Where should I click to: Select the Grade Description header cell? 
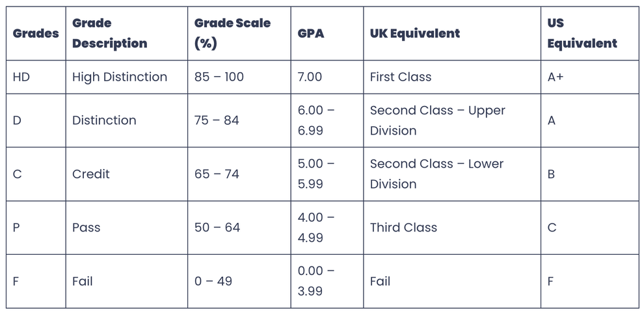click(109, 33)
